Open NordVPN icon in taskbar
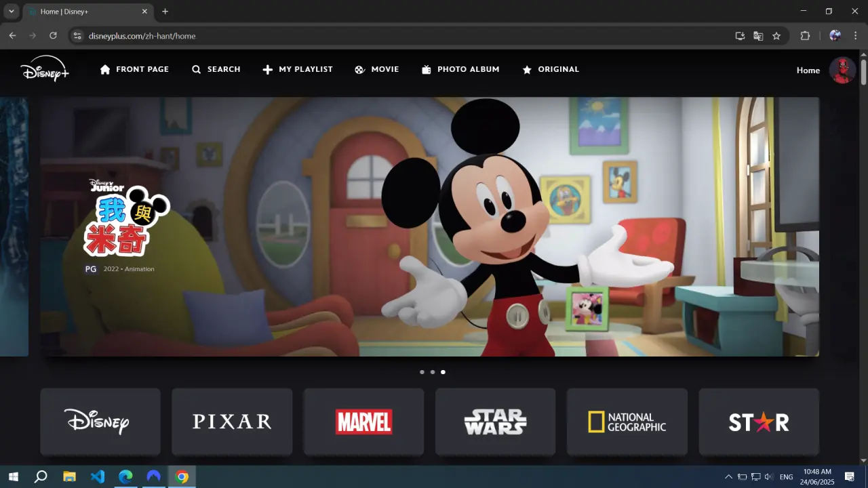This screenshot has width=868, height=488. point(154,476)
